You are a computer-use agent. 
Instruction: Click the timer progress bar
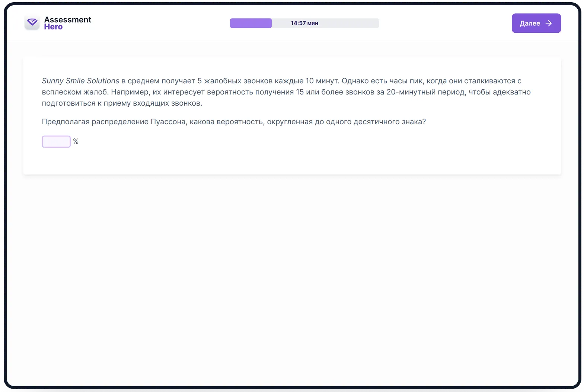(x=304, y=23)
